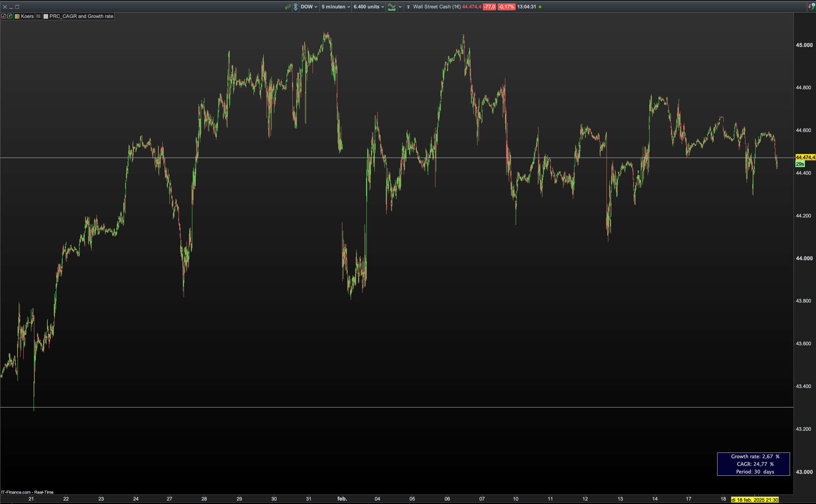Click the Growth rate CAGR info box
The height and width of the screenshot is (504, 816).
pos(753,464)
